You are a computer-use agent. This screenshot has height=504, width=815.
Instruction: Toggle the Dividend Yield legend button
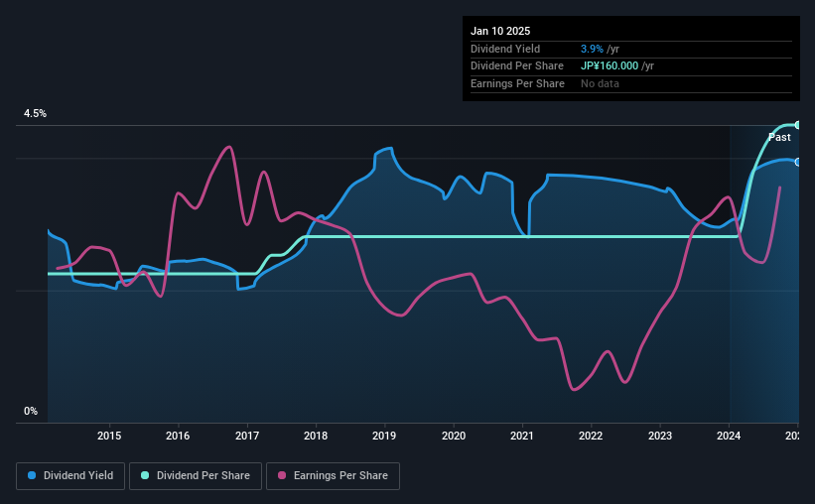(70, 476)
